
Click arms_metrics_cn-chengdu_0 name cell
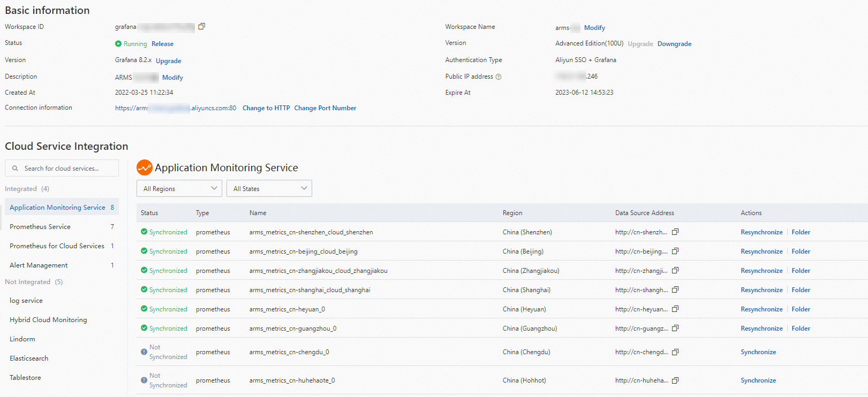289,352
